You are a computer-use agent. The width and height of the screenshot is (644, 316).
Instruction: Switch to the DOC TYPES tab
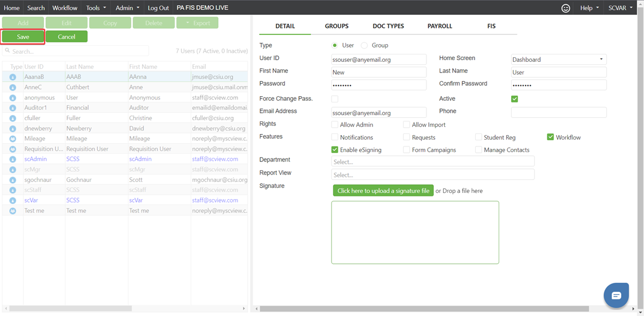click(x=388, y=26)
